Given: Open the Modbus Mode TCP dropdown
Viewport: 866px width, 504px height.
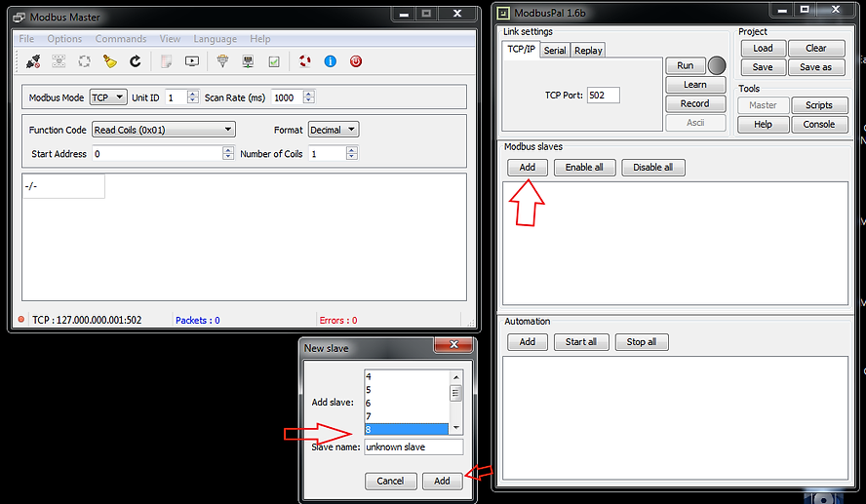Looking at the screenshot, I should pyautogui.click(x=108, y=97).
